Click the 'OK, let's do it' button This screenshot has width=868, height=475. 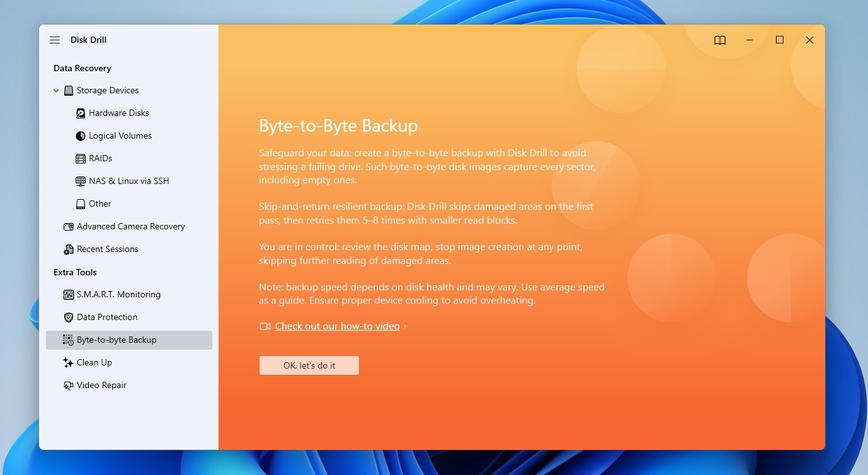click(x=309, y=365)
